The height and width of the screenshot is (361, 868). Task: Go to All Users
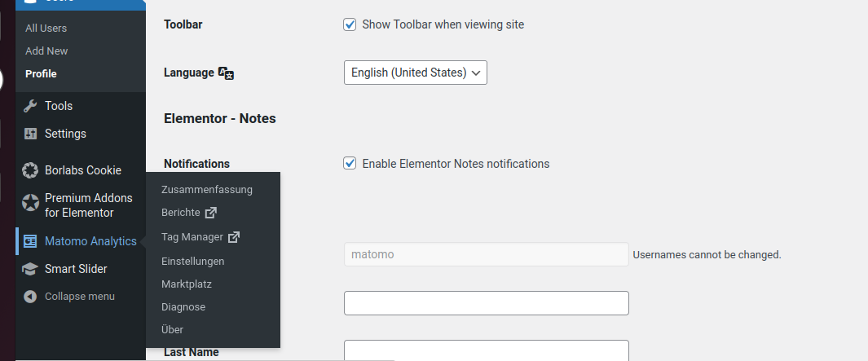[46, 29]
